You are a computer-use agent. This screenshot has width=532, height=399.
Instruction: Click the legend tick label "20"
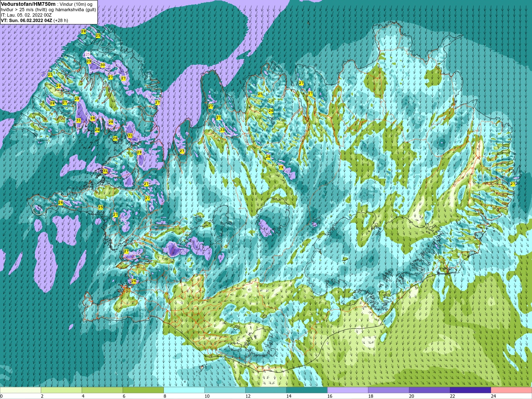coord(411,396)
